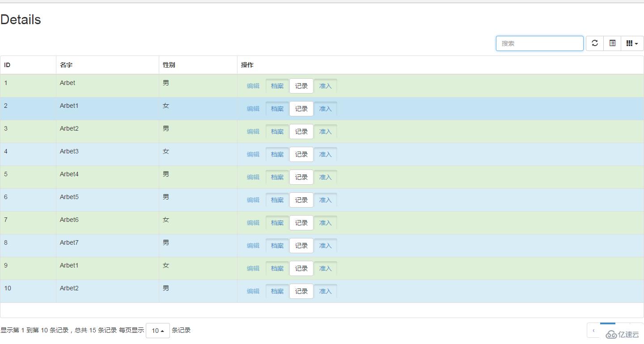
Task: Click 档案 button in the row with ID 10
Action: point(277,291)
